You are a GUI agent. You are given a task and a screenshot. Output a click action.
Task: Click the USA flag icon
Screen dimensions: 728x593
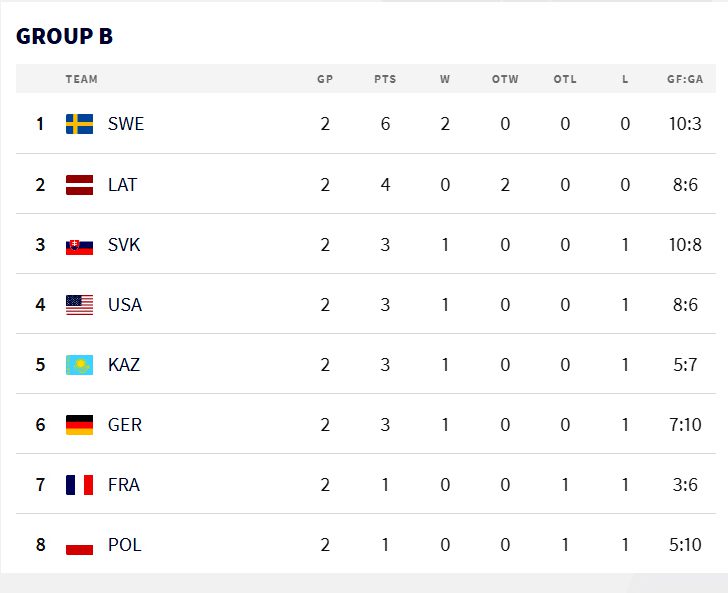79,304
